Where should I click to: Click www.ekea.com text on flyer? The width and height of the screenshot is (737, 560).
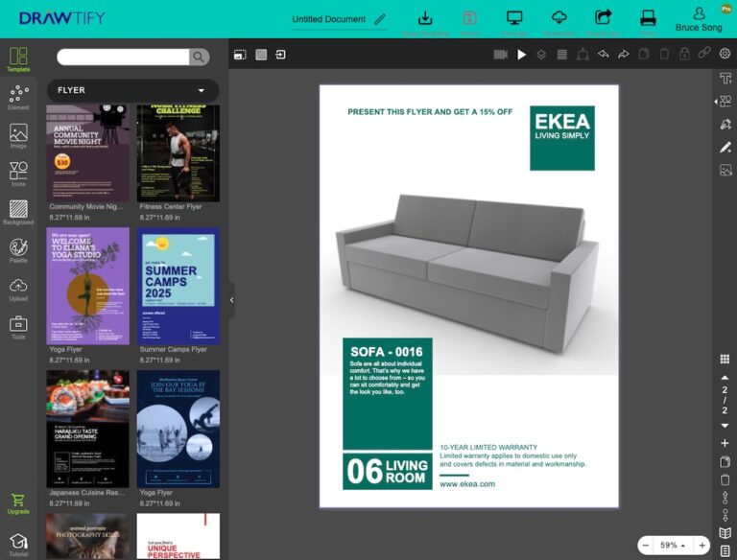tap(467, 484)
